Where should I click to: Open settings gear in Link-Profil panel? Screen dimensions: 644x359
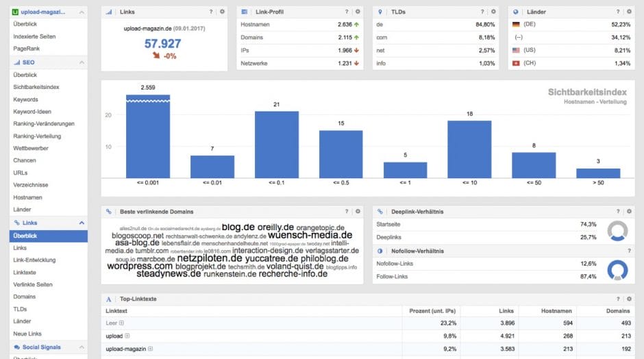(x=357, y=12)
